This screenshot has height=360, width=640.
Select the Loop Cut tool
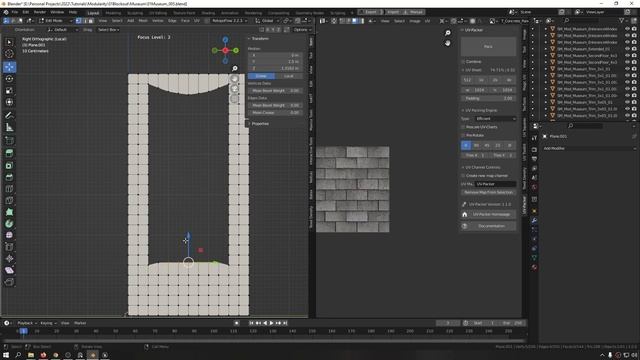click(x=9, y=189)
